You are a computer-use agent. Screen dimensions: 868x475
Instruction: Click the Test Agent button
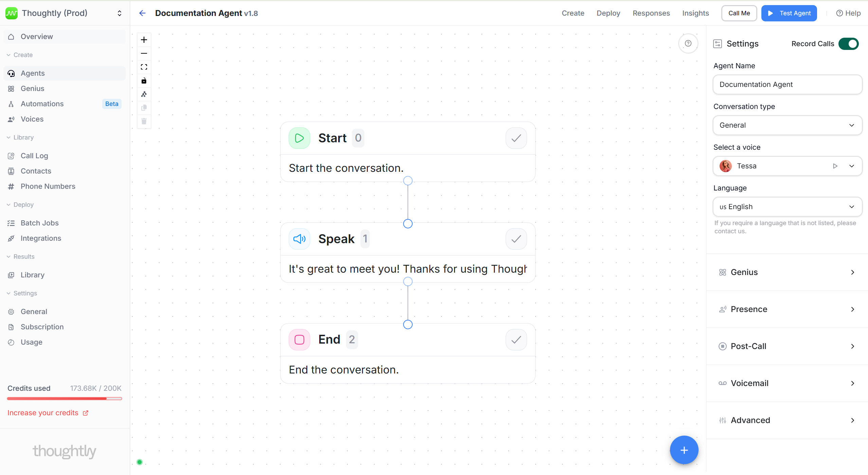point(789,13)
